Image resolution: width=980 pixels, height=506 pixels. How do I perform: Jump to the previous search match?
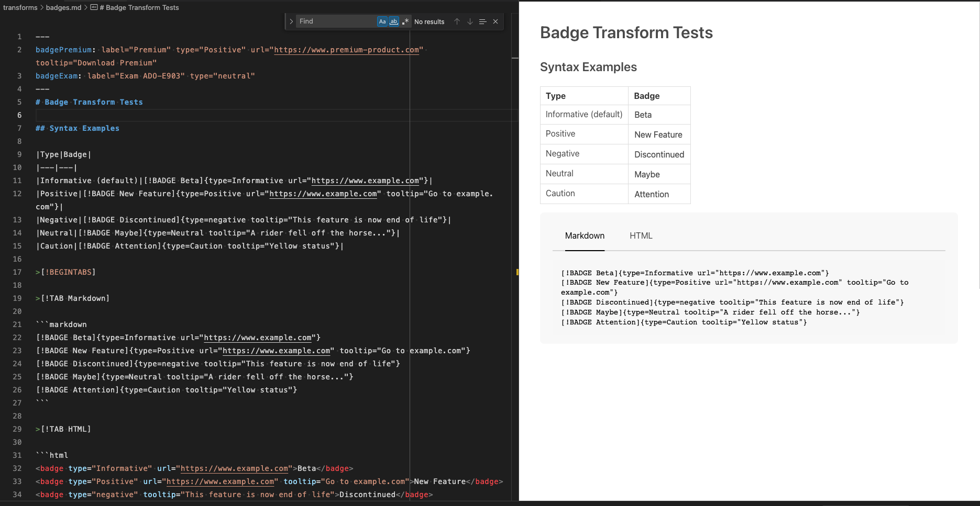(457, 21)
